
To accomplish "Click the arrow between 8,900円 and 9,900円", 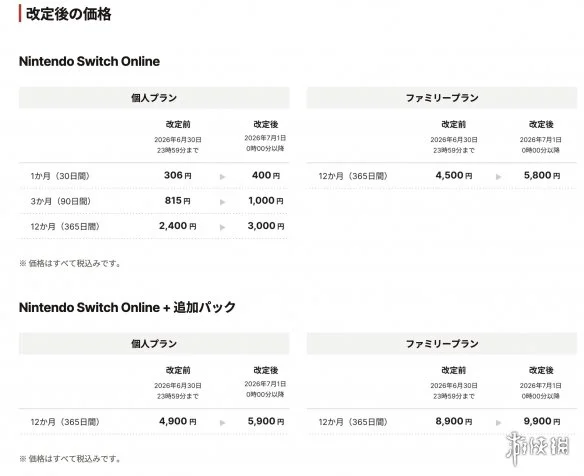I will [x=498, y=422].
